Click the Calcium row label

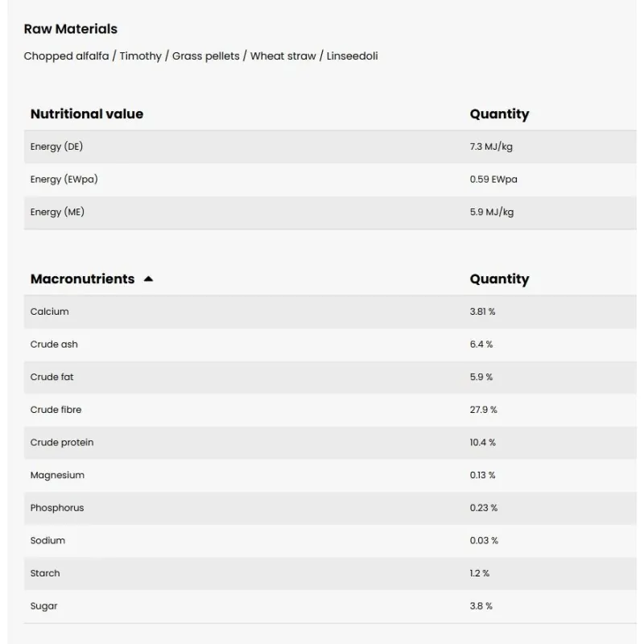click(49, 312)
